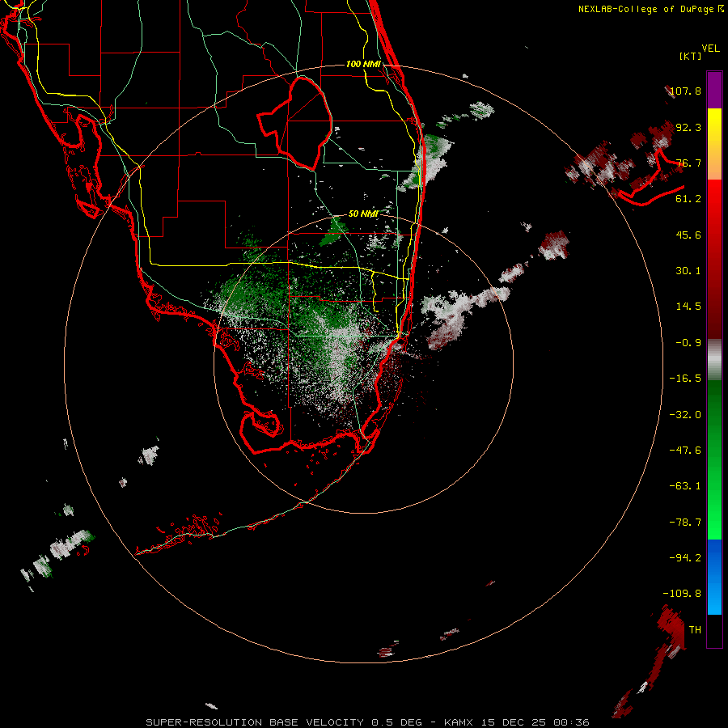Click the Lake Okeechobee outline on the map

pos(295,123)
